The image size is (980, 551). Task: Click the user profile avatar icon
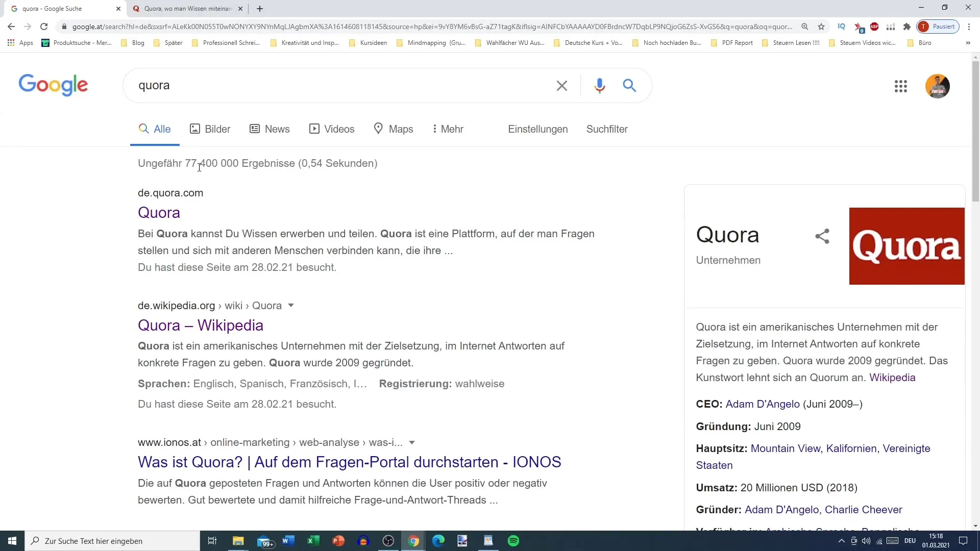point(938,85)
